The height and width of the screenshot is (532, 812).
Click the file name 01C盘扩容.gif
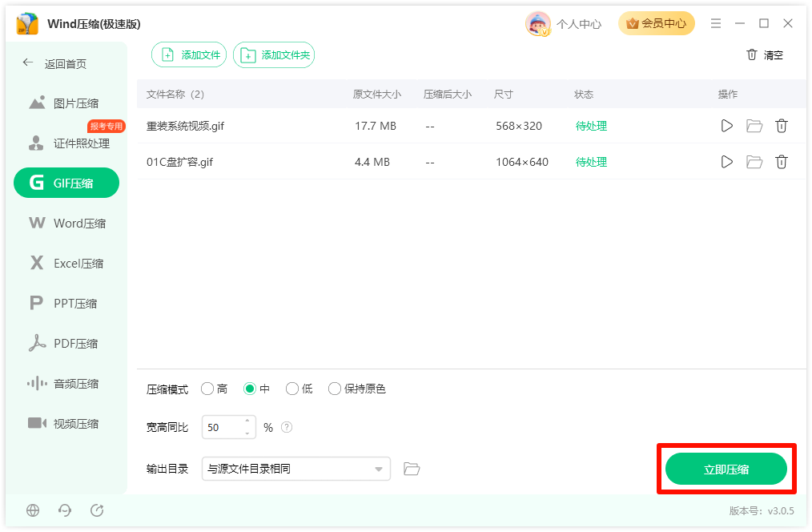pyautogui.click(x=179, y=162)
